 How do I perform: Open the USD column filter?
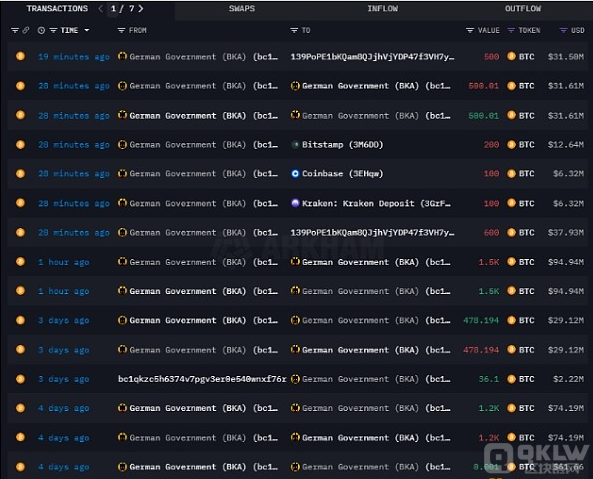[563, 30]
